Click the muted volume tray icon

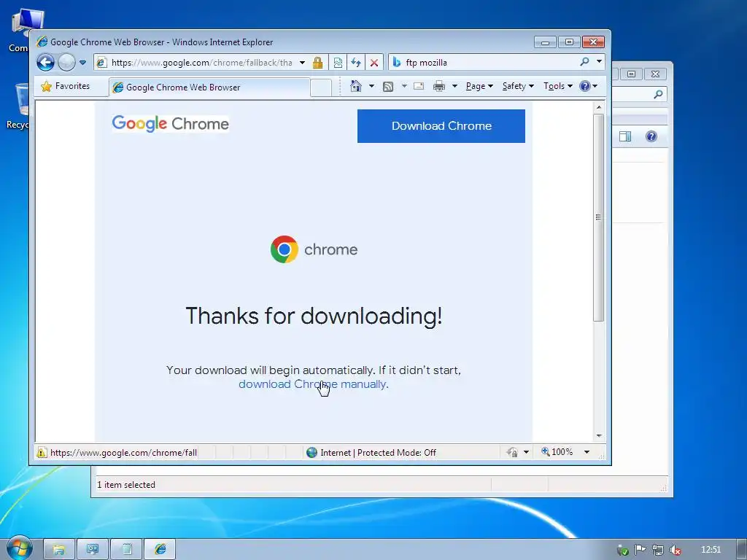coord(675,550)
